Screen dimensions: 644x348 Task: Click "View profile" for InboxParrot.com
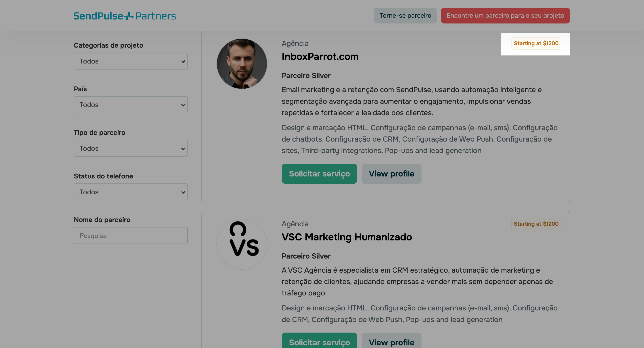click(391, 174)
